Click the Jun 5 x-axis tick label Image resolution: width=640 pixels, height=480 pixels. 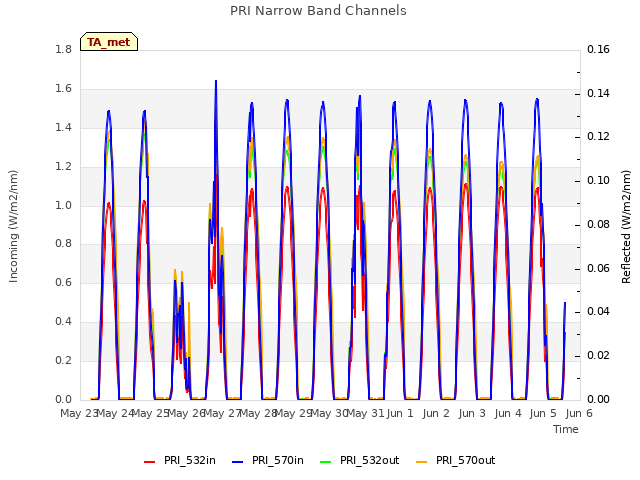pyautogui.click(x=543, y=413)
